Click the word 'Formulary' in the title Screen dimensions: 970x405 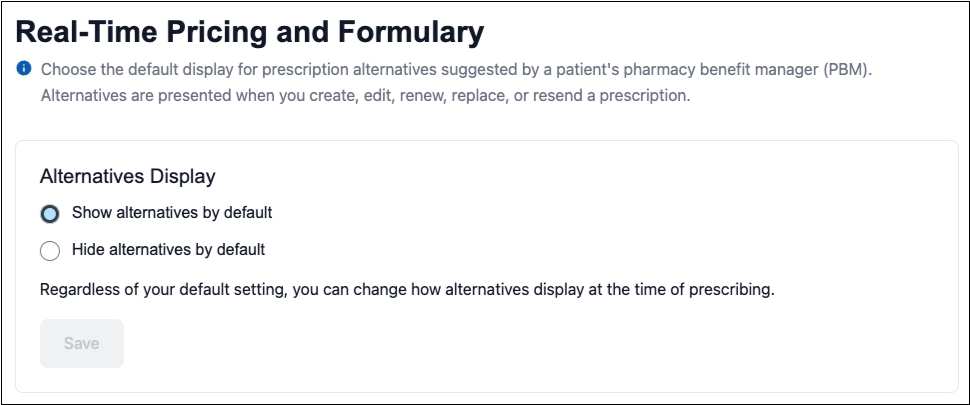click(408, 31)
